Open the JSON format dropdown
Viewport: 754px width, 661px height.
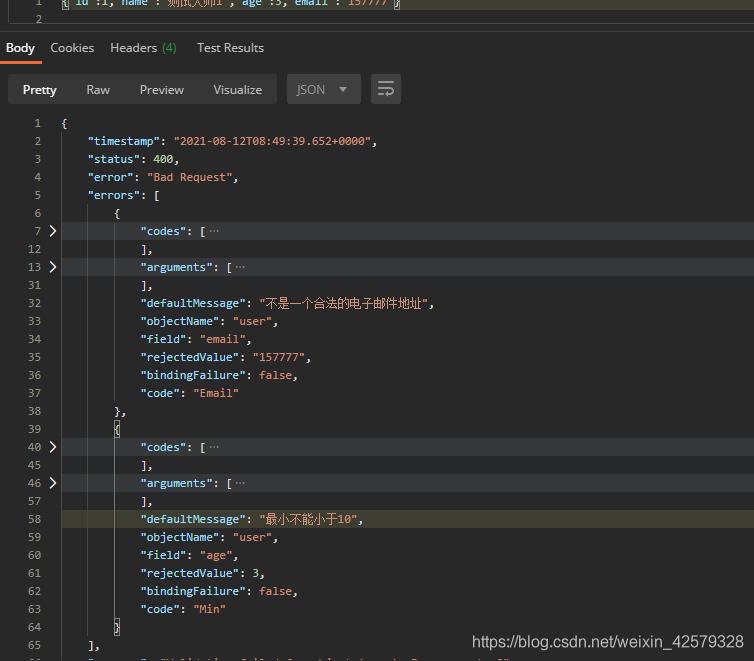click(324, 89)
